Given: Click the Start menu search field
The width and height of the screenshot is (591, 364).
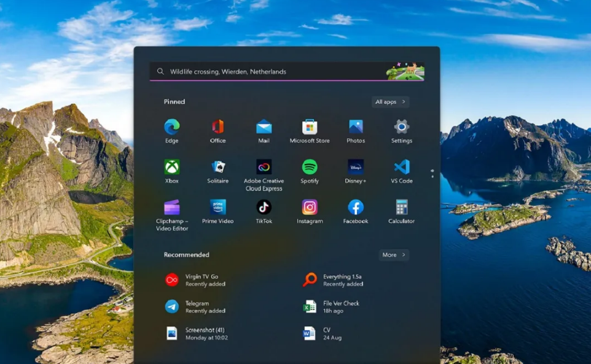Looking at the screenshot, I should pyautogui.click(x=288, y=72).
